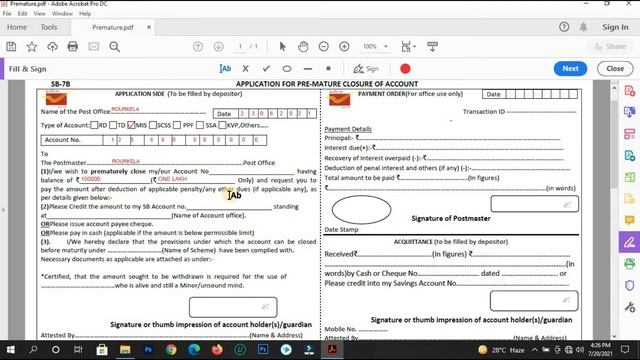Click the Save file icon

click(11, 47)
